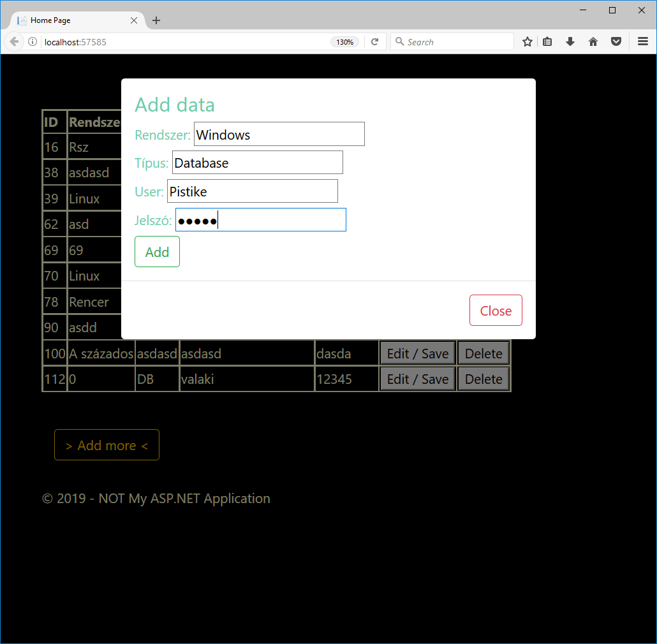This screenshot has height=644, width=657.
Task: Go to the browser home icon
Action: pyautogui.click(x=593, y=42)
